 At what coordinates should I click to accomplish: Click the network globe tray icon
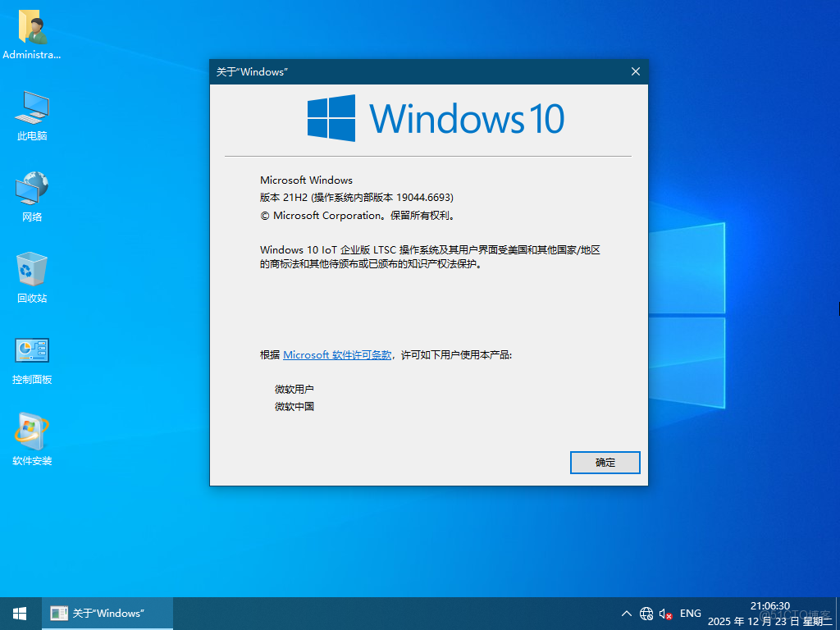click(646, 613)
